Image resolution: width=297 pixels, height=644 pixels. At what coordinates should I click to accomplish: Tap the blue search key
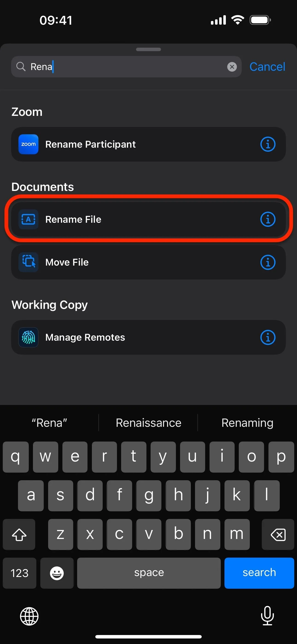pos(259,573)
